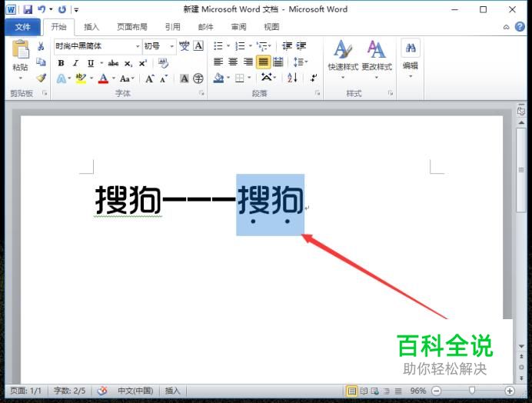Save document via quick access toolbar
Screen dimensions: 532x403
click(x=28, y=9)
